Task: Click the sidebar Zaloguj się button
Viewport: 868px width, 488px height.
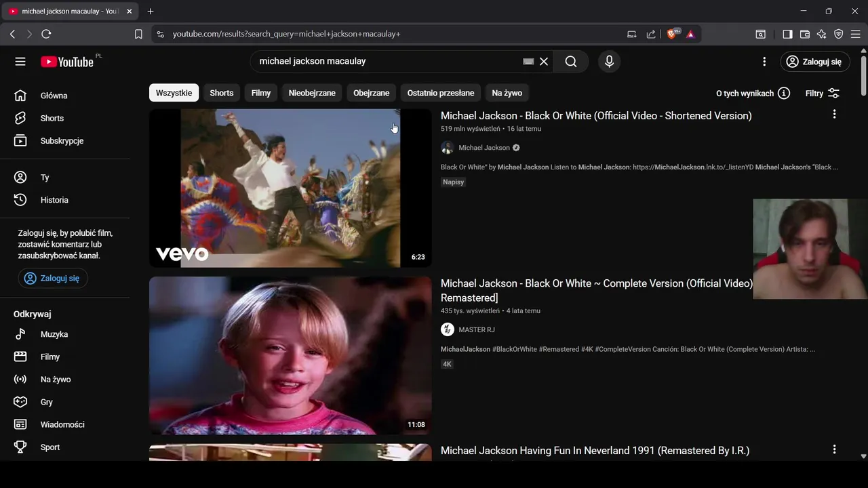Action: (53, 278)
